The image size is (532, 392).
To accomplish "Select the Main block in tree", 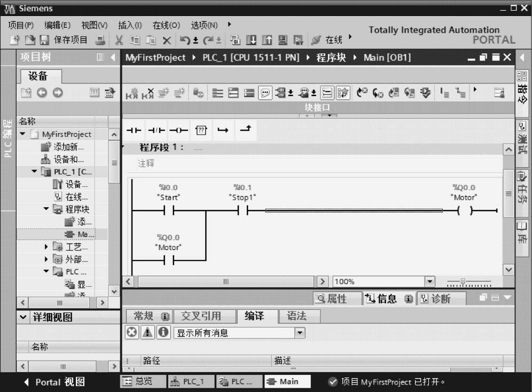I will [x=80, y=234].
